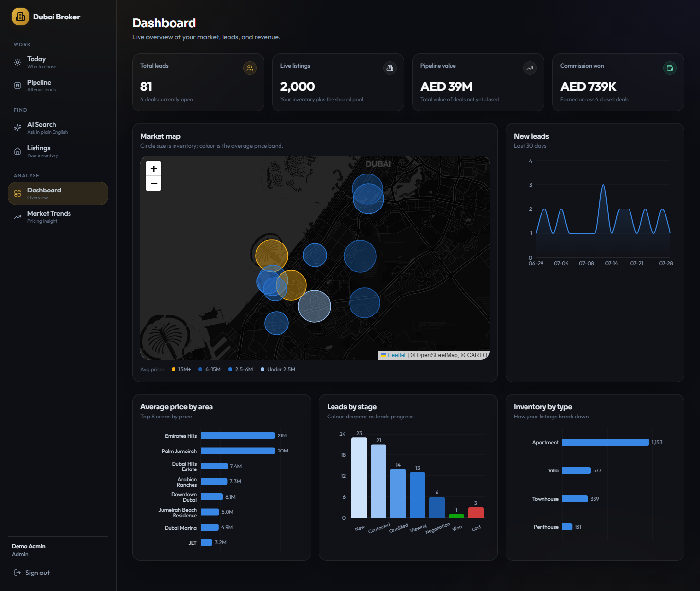The image size is (700, 591).
Task: Click the 15M+ orange legend dot
Action: 174,369
